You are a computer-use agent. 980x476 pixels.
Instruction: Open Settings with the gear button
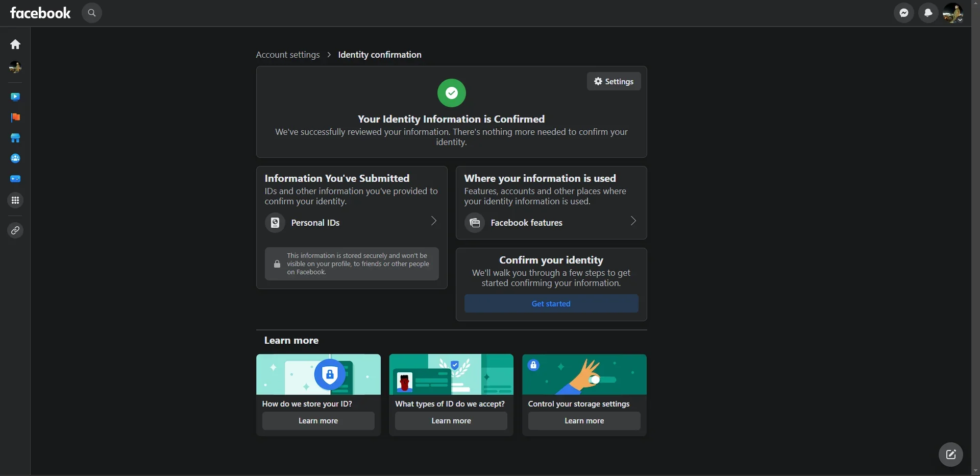click(x=614, y=81)
